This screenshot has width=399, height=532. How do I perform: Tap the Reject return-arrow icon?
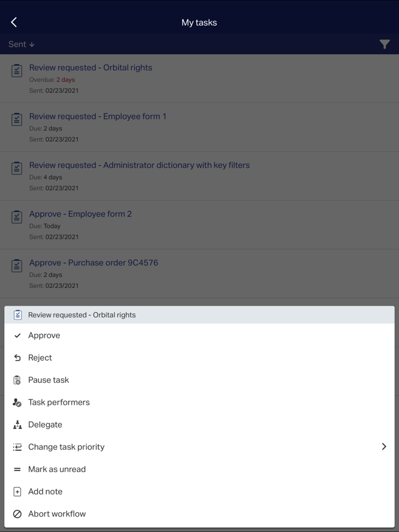click(18, 358)
